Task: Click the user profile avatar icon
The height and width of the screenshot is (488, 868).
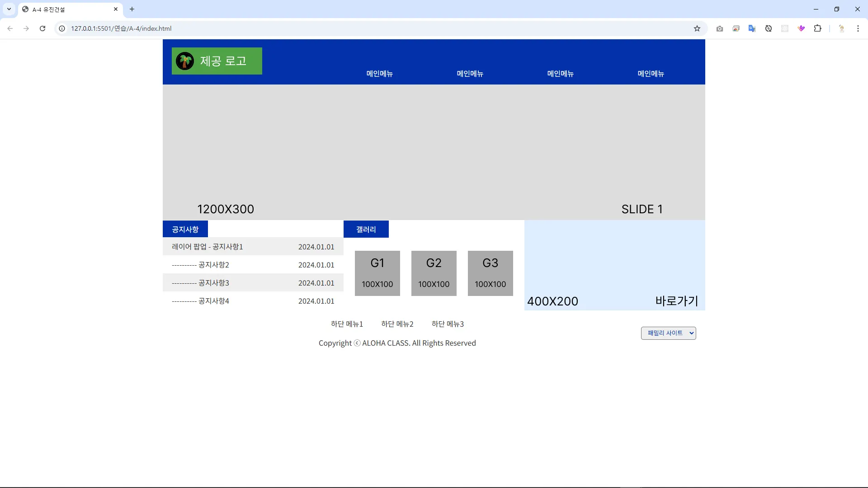Action: pyautogui.click(x=841, y=28)
